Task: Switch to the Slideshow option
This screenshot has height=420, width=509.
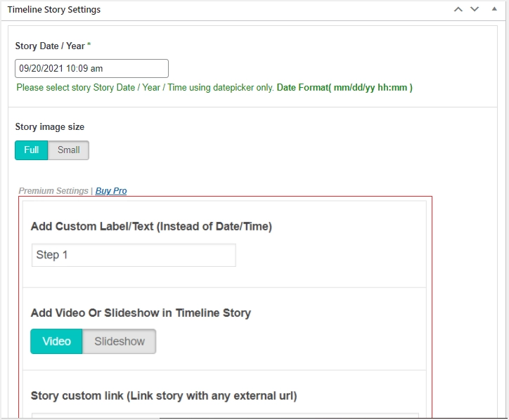Action: click(x=120, y=341)
